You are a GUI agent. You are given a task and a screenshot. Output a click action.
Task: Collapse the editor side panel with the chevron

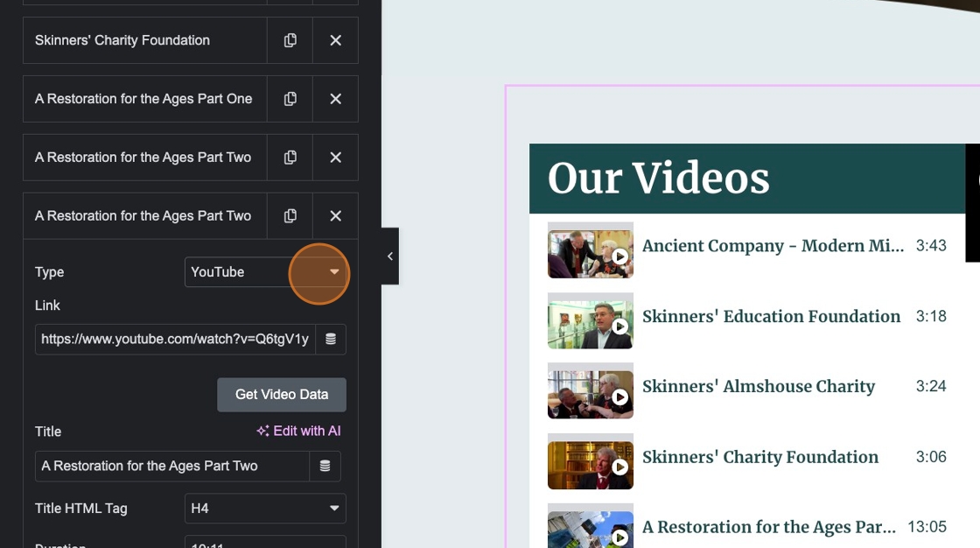coord(390,256)
